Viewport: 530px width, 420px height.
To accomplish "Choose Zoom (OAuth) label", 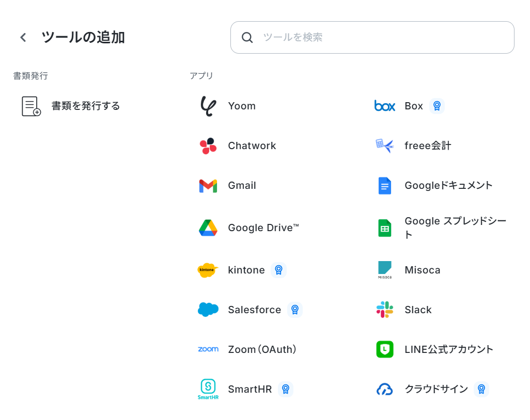I will tap(262, 349).
